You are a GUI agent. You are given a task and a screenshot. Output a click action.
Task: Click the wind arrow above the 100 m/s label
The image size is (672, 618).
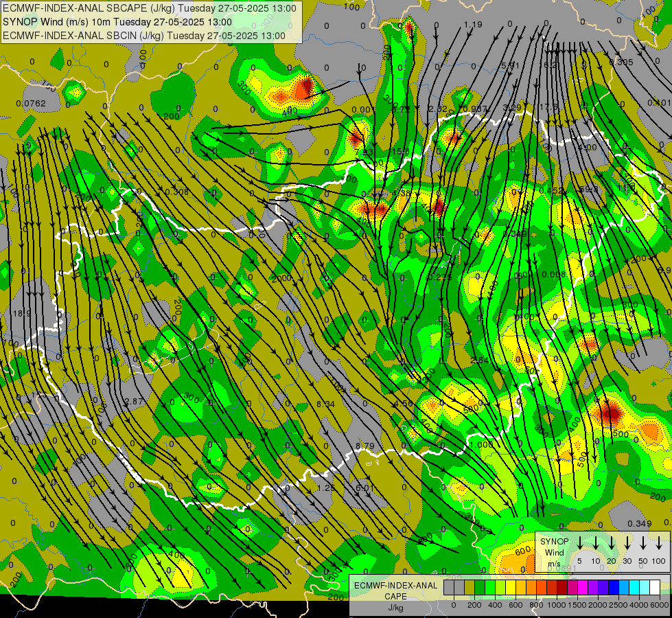[x=659, y=543]
